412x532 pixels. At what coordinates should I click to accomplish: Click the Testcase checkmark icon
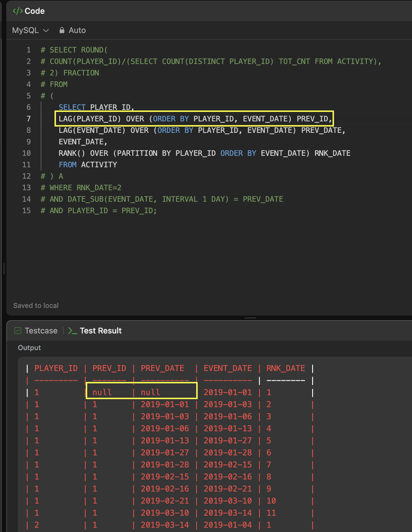[18, 331]
